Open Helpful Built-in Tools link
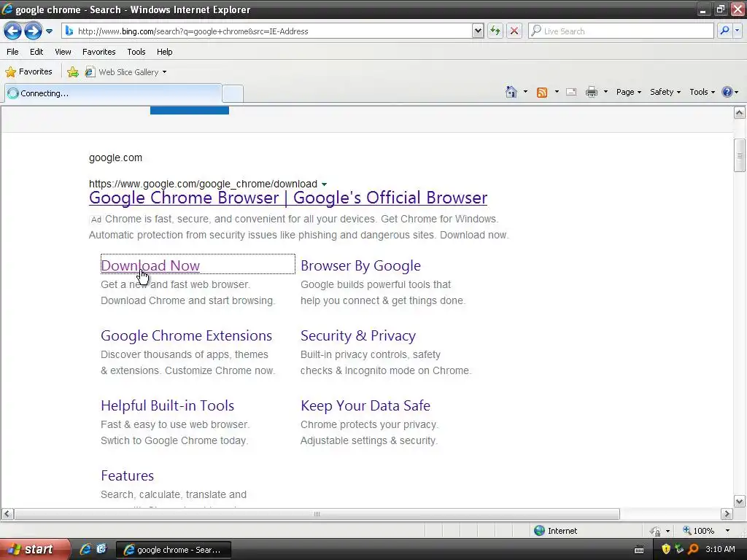 pos(167,405)
